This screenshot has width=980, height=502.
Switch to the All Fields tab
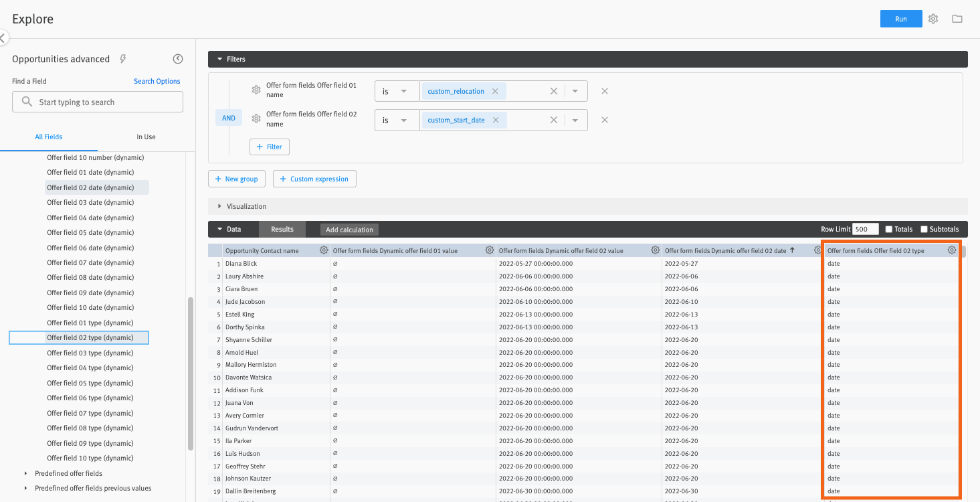pyautogui.click(x=49, y=137)
